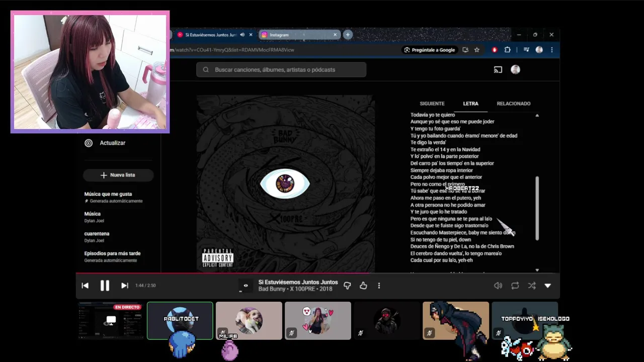Open Episodios para más tarde list

tap(113, 257)
